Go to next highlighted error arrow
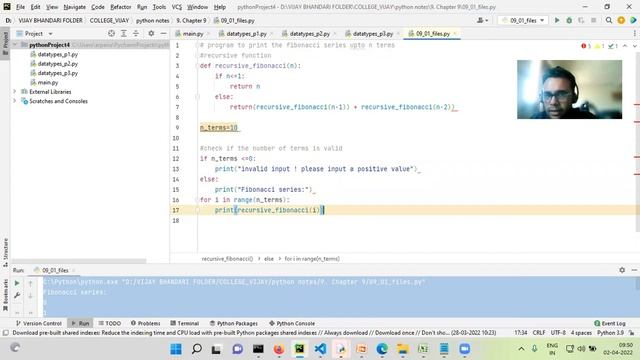Screen dimensions: 640x360 634,46
